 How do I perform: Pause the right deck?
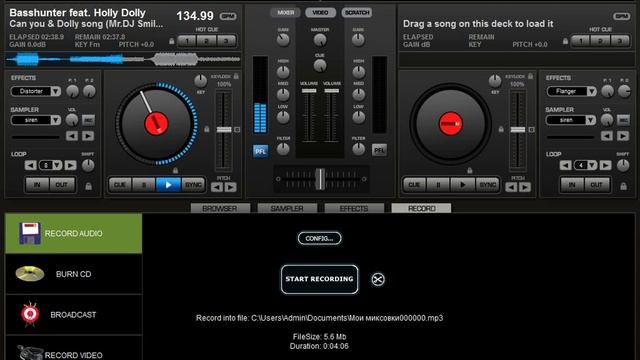click(x=438, y=185)
